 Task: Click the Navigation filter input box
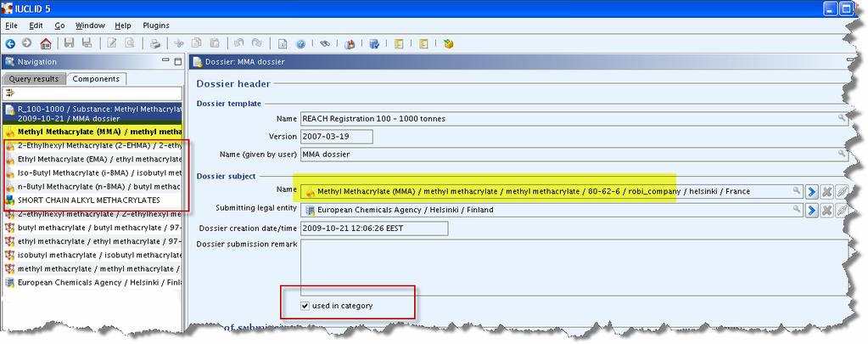92,93
